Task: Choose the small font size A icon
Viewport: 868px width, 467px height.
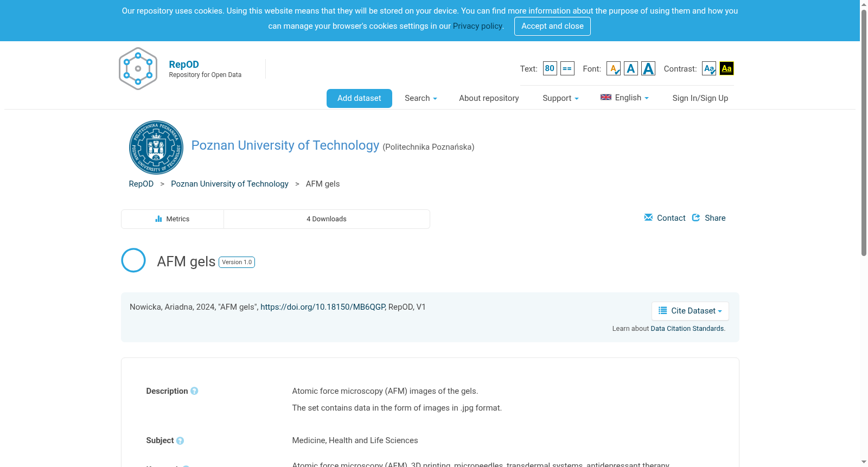Action: (x=614, y=68)
